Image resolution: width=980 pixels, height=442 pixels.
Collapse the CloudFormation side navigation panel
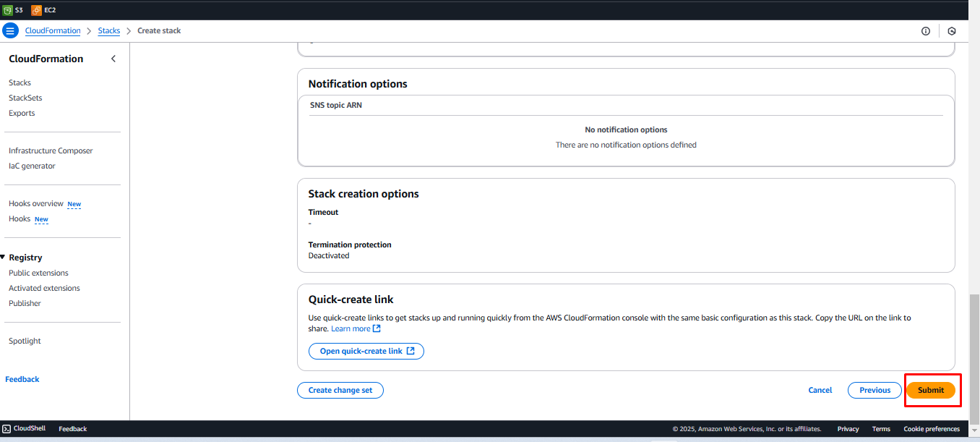click(x=113, y=59)
